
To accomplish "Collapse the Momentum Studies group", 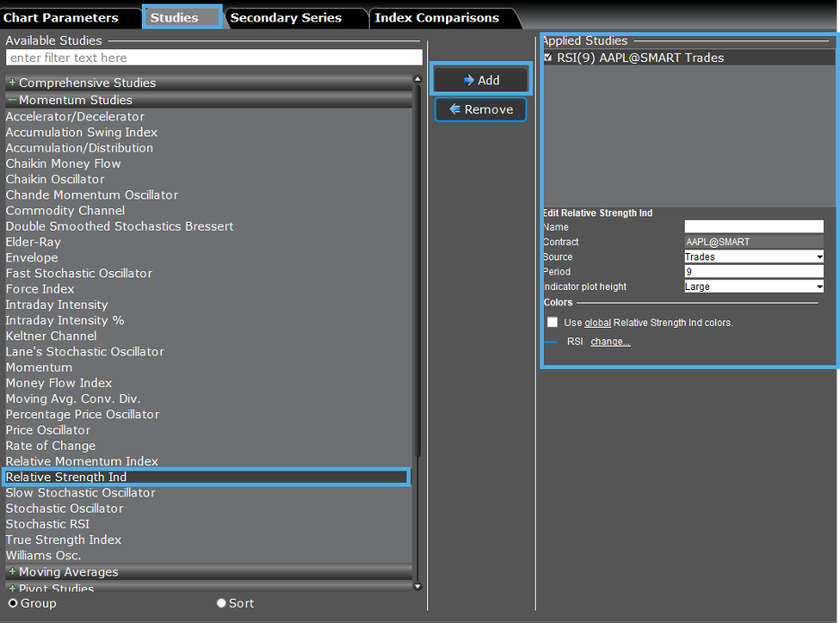I will [13, 101].
